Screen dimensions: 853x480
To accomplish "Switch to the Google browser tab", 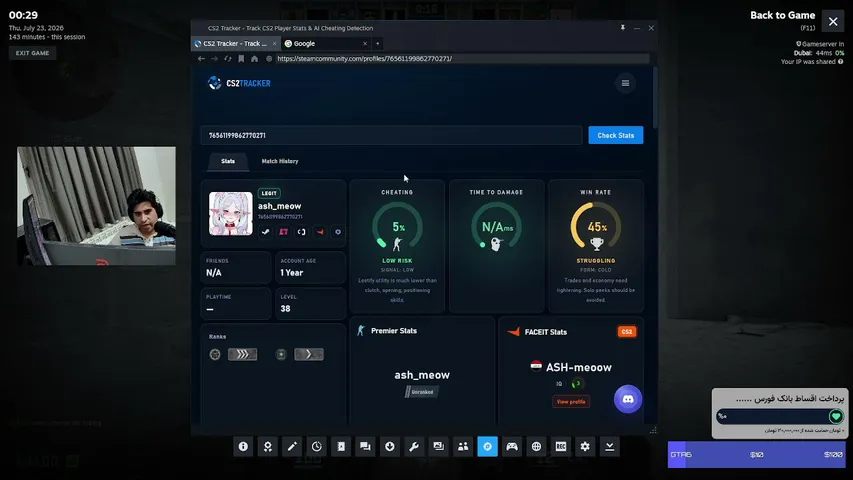I will 325,44.
